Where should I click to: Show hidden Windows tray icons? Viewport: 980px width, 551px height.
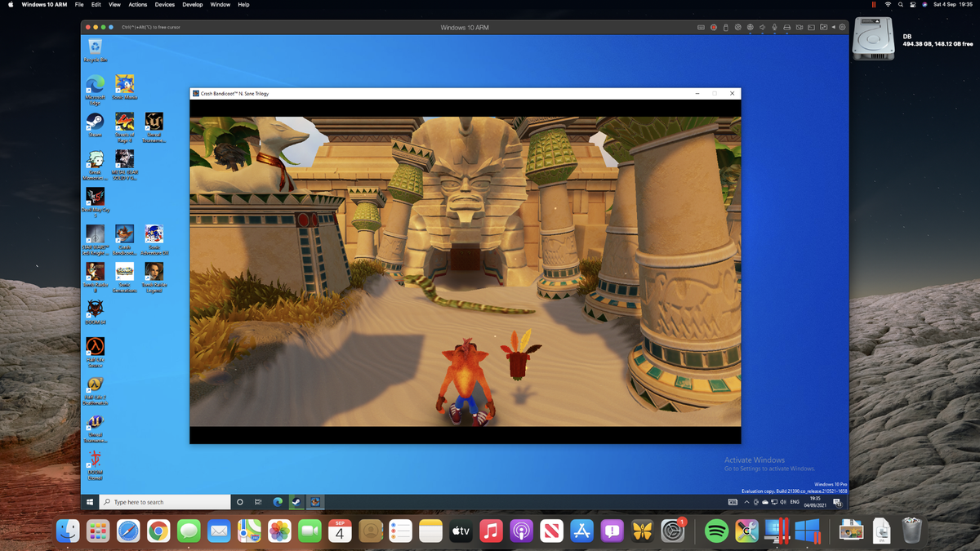(746, 502)
